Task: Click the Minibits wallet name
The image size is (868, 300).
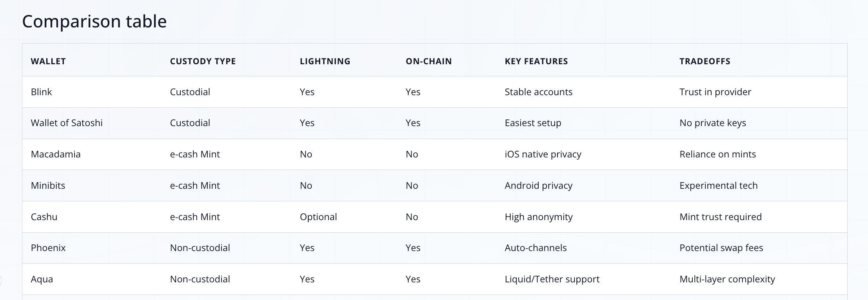Action: pos(48,186)
